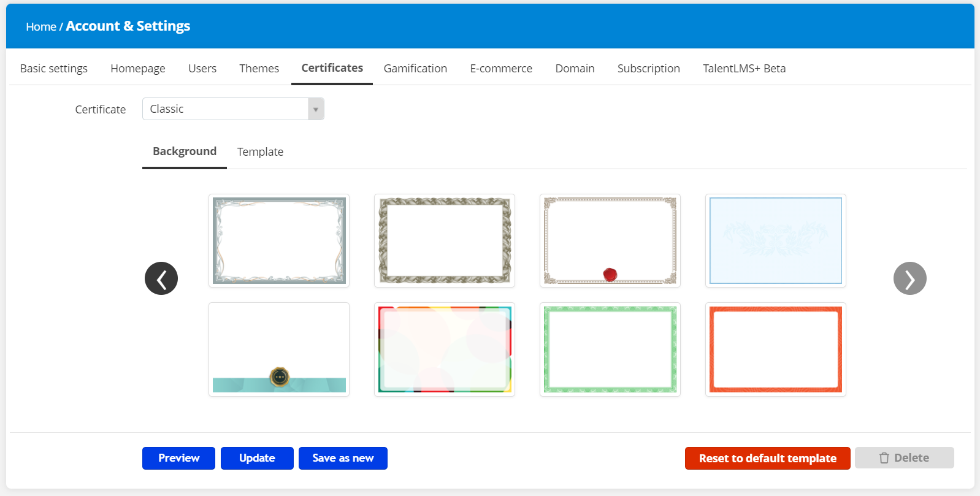Click the Update button
The height and width of the screenshot is (496, 980).
click(257, 458)
